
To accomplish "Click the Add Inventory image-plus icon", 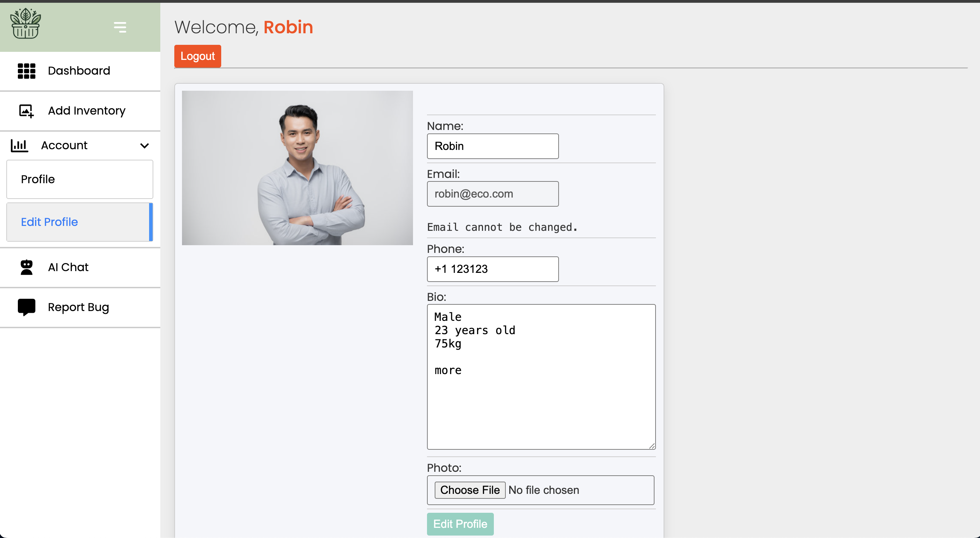I will (x=26, y=111).
